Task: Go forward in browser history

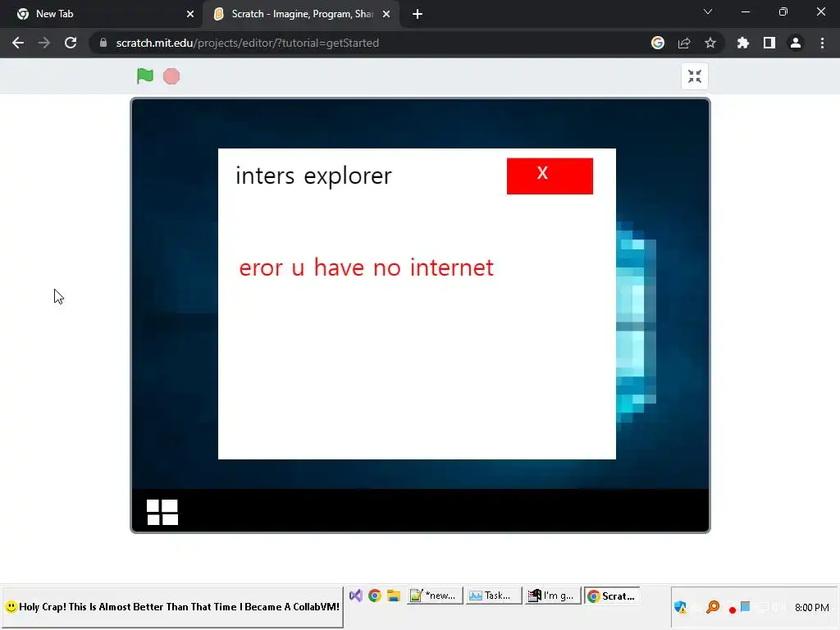Action: coord(44,43)
